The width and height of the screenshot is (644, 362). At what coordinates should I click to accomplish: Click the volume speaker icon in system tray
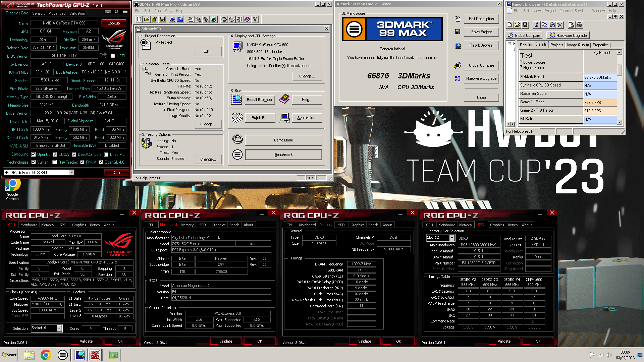(x=609, y=355)
